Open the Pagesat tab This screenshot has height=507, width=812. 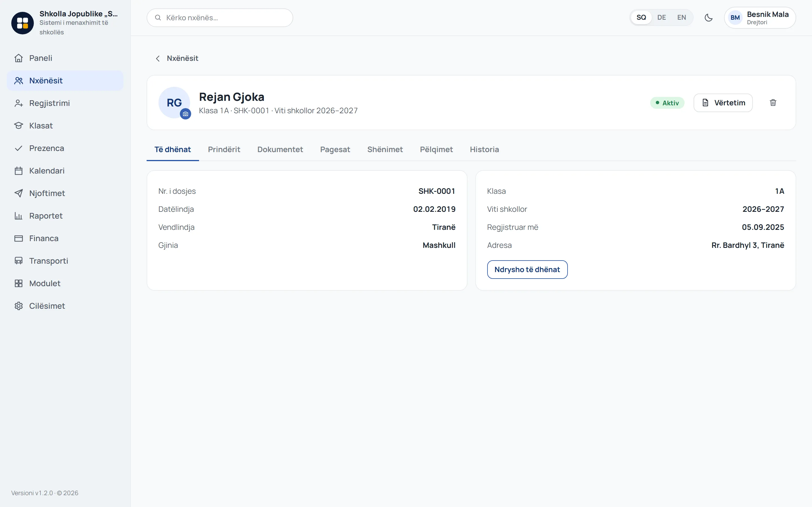click(335, 150)
